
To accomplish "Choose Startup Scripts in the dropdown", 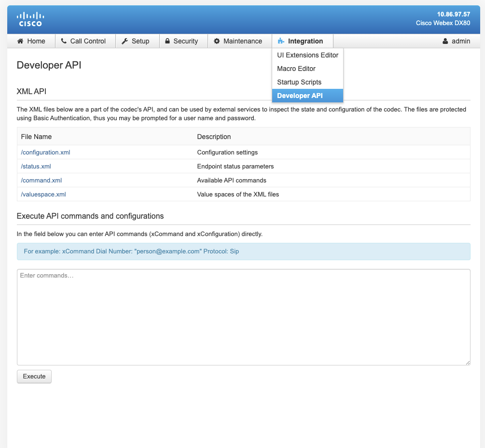I will point(299,82).
